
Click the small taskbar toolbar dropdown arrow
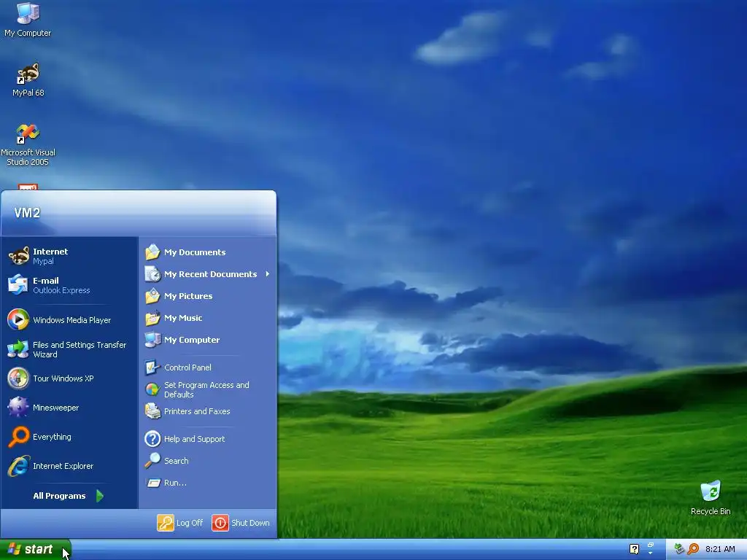pyautogui.click(x=650, y=553)
